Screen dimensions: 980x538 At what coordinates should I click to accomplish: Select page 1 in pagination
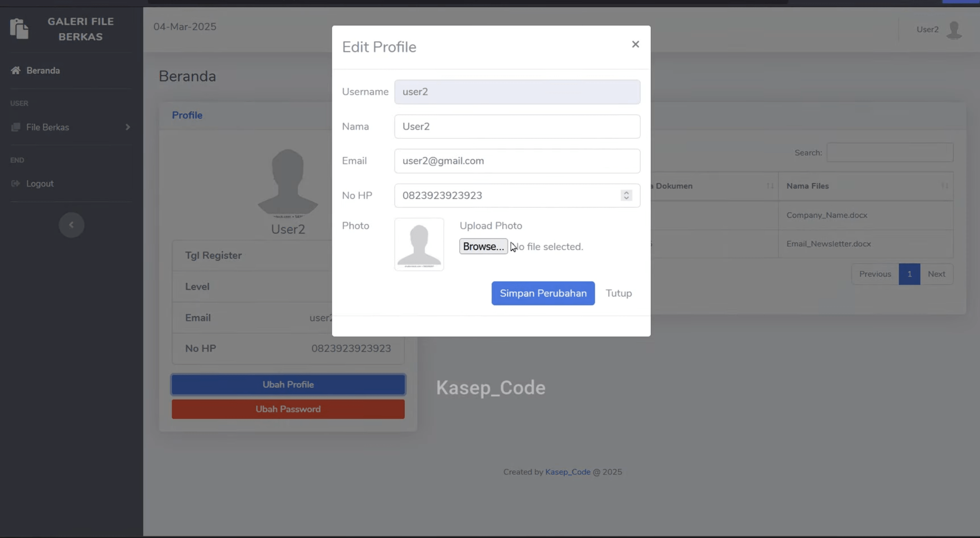909,274
